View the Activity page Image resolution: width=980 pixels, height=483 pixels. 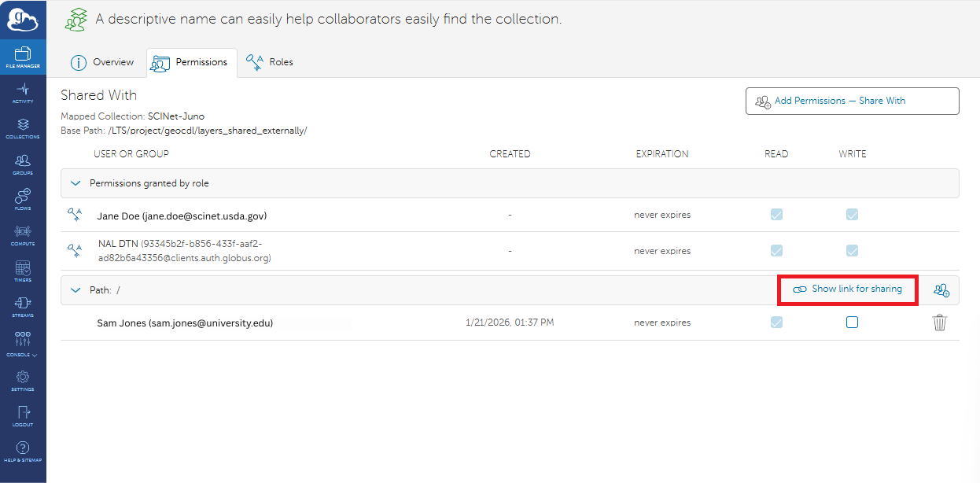coord(23,93)
